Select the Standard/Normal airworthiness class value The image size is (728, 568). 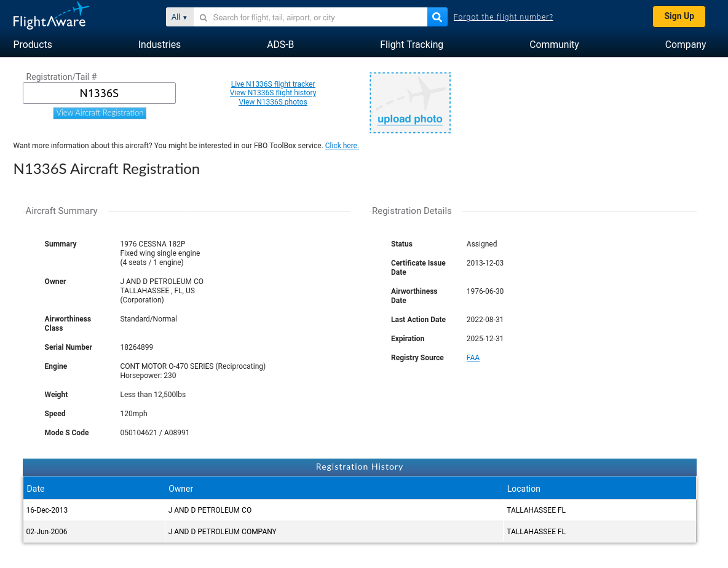tap(149, 319)
